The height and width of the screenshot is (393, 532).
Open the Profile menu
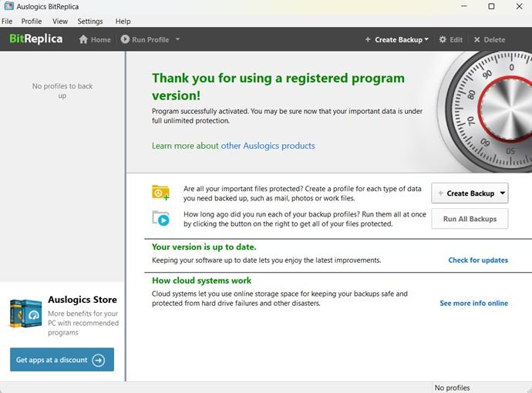pyautogui.click(x=32, y=21)
